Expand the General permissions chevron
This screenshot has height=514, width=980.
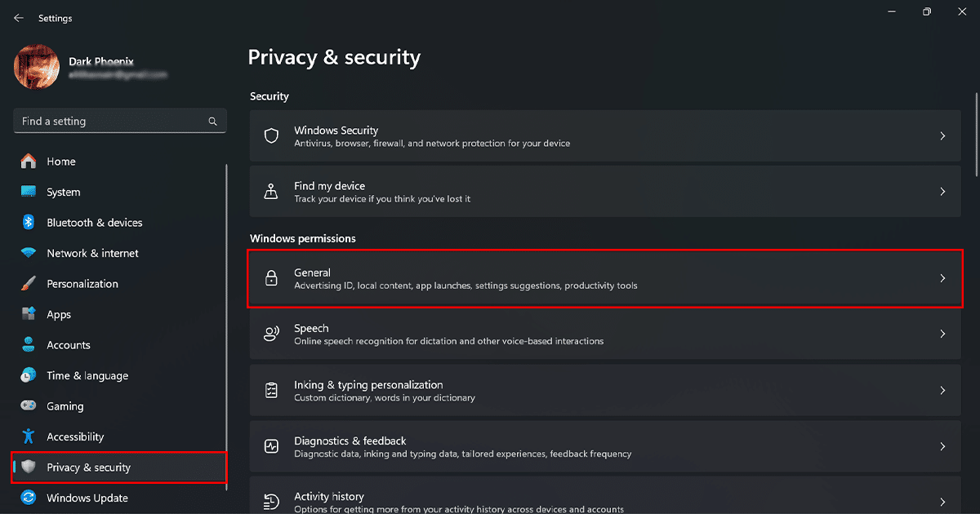click(942, 279)
